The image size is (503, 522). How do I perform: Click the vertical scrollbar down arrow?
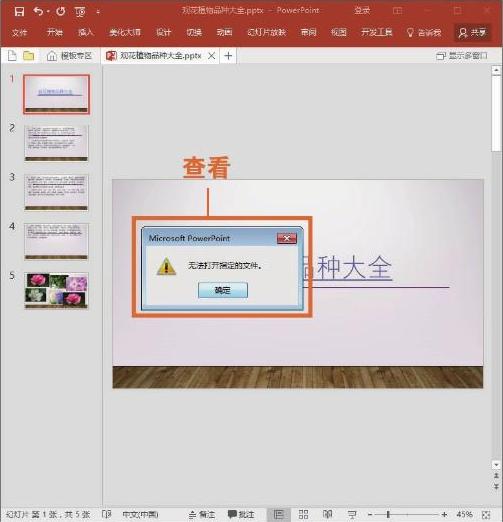point(496,465)
